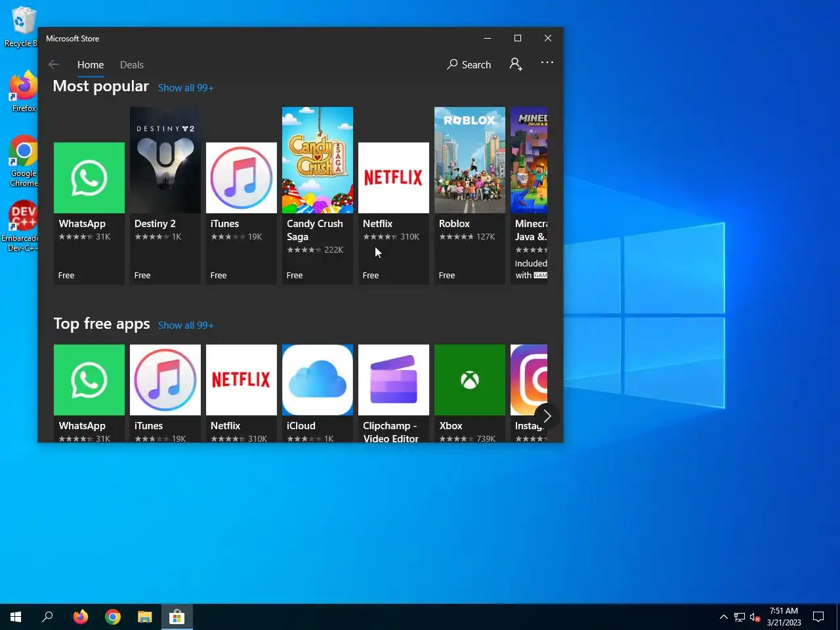Open File Explorer from the taskbar
Viewport: 840px width, 630px height.
pos(145,617)
